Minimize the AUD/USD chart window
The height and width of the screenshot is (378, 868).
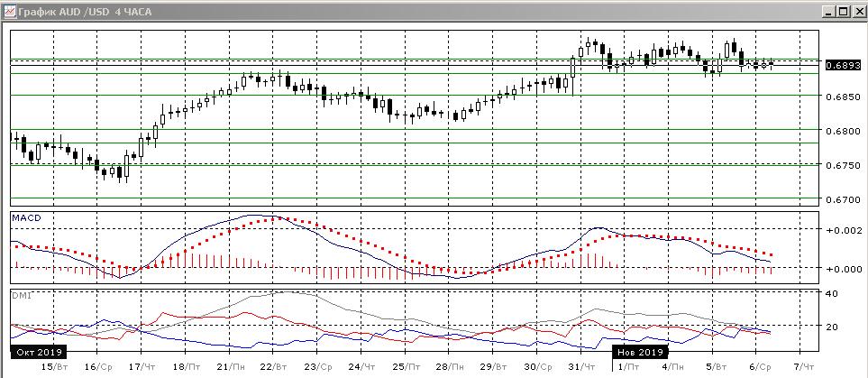(x=829, y=11)
